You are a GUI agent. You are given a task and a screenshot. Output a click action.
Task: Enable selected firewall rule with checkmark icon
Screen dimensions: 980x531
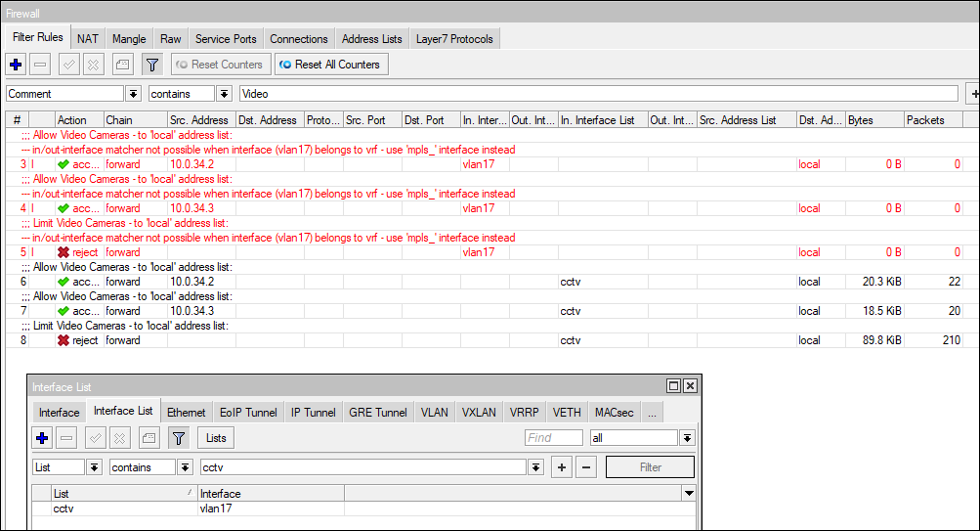pos(68,65)
